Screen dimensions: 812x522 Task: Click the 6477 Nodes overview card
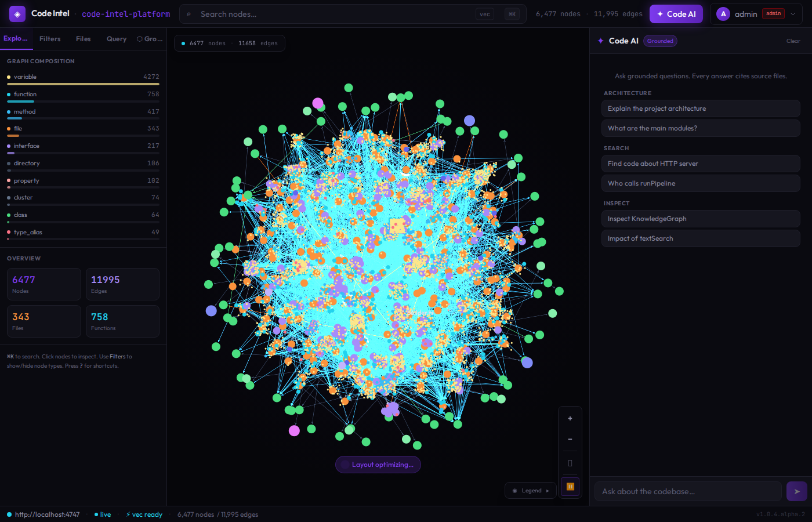point(44,284)
